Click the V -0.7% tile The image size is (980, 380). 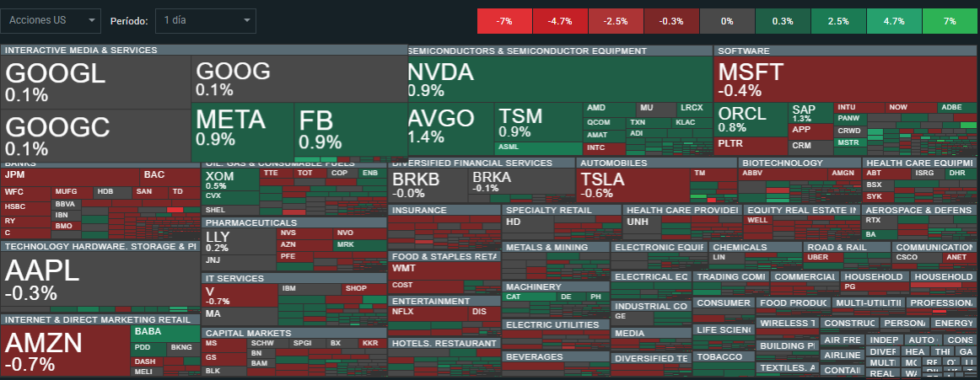tap(239, 295)
